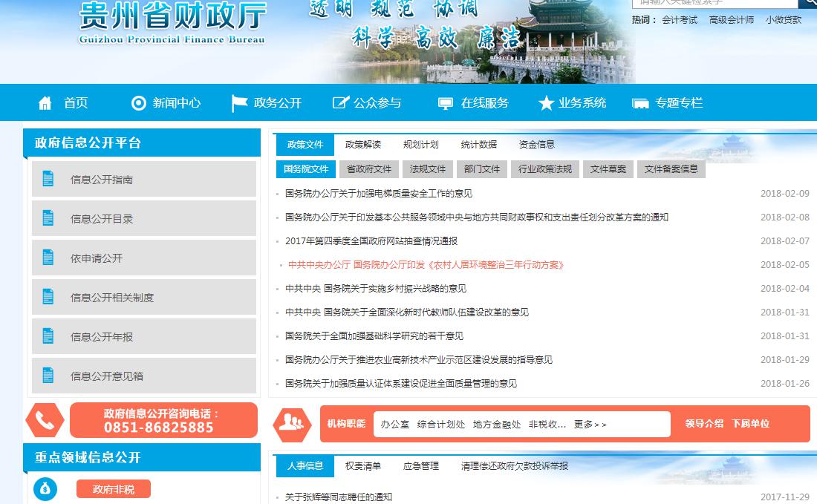Switch to the 权责清单 tab
817x504 pixels.
point(363,466)
